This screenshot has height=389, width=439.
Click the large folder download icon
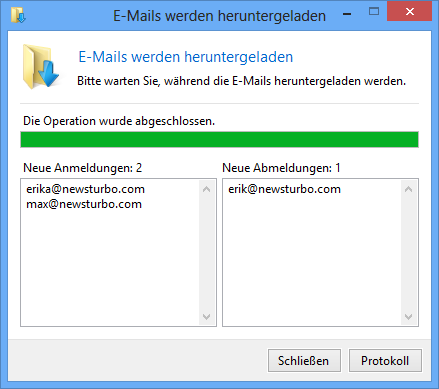point(40,67)
